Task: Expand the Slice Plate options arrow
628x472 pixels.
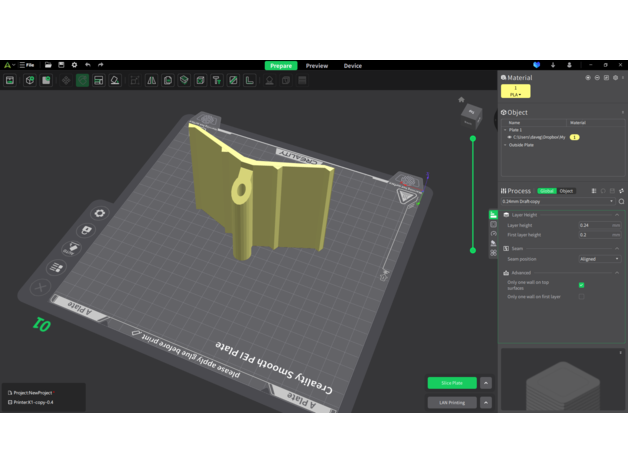Action: click(x=486, y=382)
